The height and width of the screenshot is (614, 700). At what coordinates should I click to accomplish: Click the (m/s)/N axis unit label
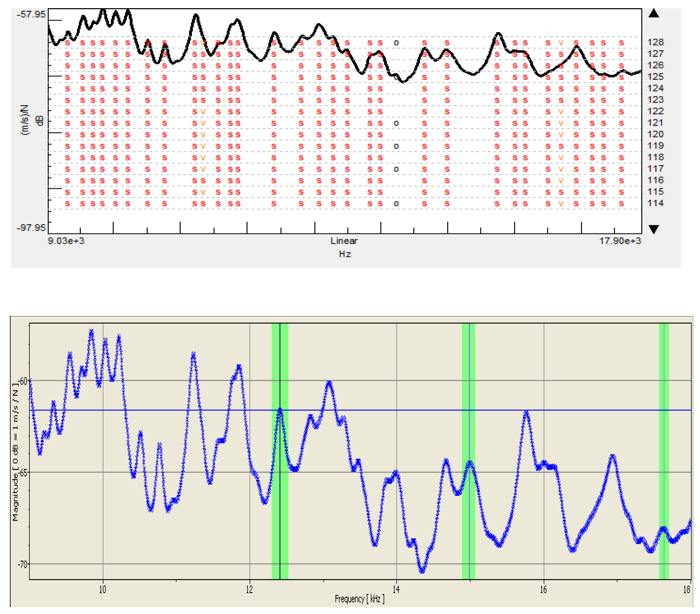(x=25, y=120)
